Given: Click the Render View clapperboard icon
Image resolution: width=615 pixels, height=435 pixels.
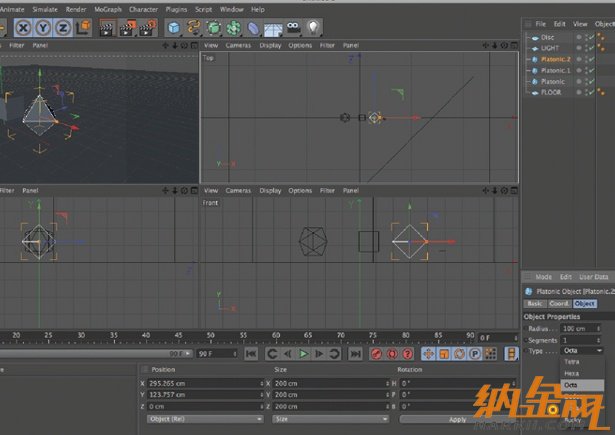Looking at the screenshot, I should pos(107,28).
